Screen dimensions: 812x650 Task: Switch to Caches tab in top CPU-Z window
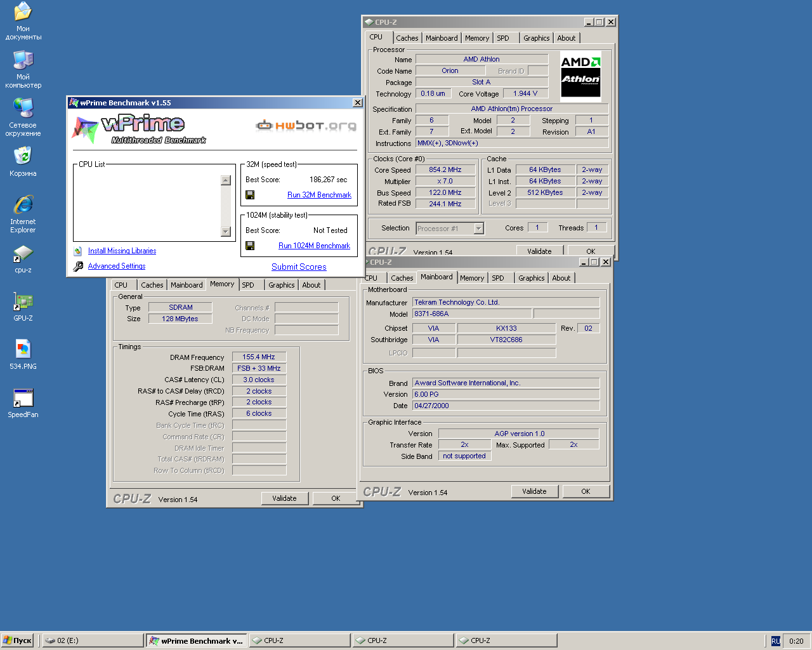tap(407, 38)
